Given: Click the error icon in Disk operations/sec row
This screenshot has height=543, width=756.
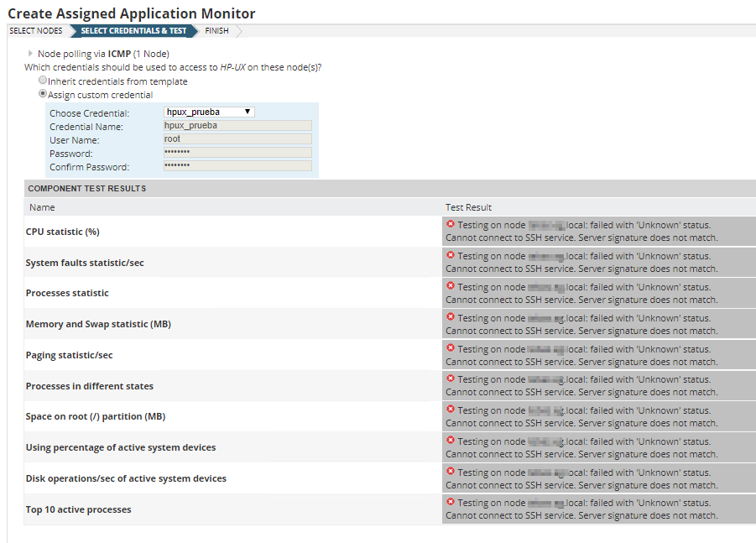Looking at the screenshot, I should [x=451, y=471].
